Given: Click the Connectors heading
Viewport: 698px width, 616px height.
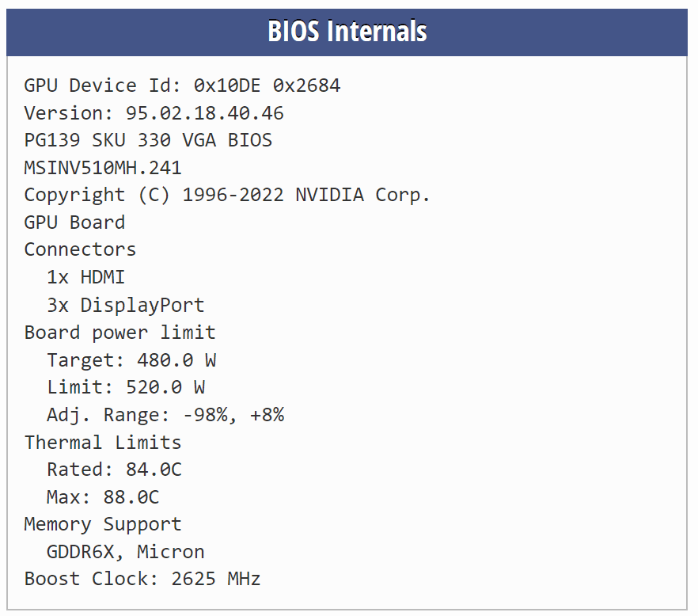Looking at the screenshot, I should (x=80, y=249).
